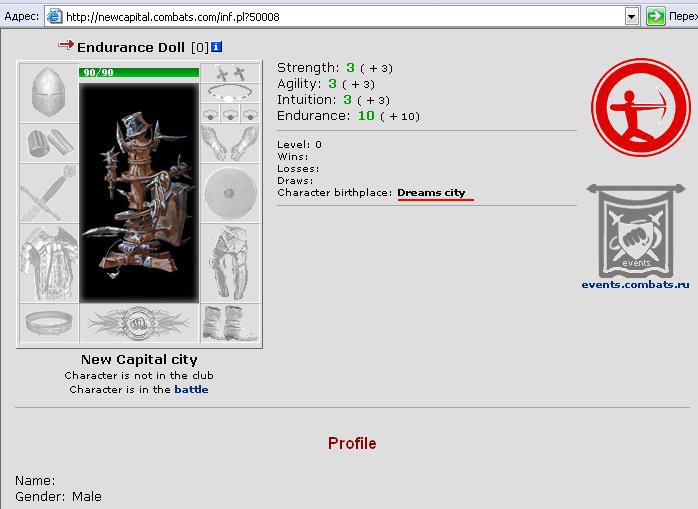Click the Profile heading

(x=352, y=444)
